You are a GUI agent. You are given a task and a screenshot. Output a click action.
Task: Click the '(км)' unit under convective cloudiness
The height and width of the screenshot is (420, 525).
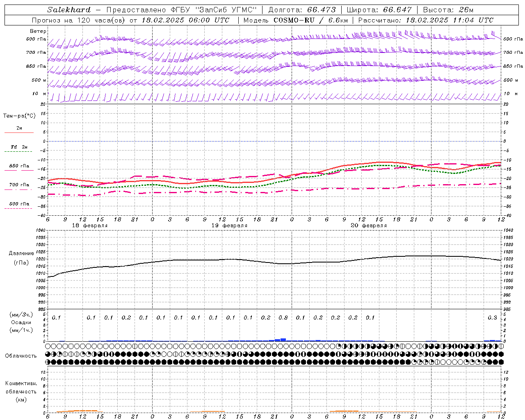21,399
